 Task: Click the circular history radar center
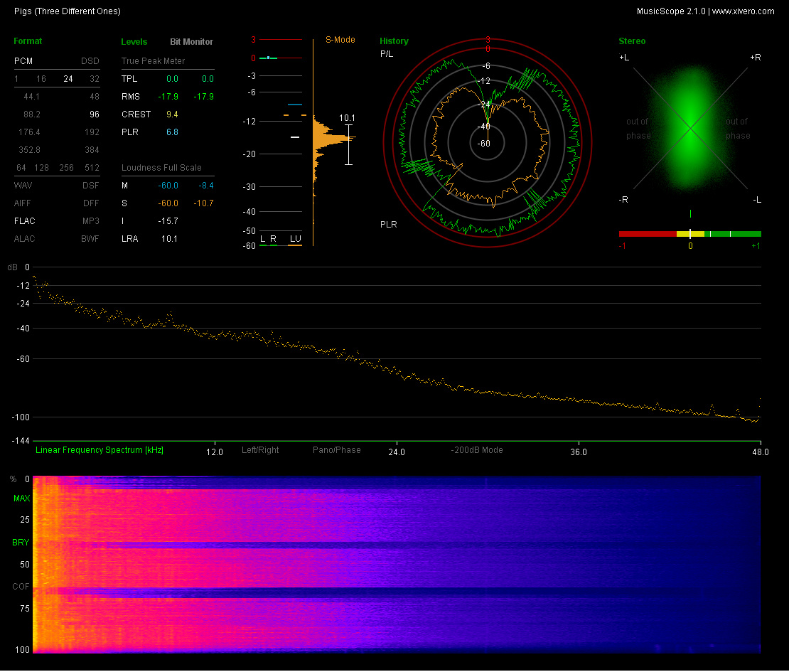click(x=488, y=143)
